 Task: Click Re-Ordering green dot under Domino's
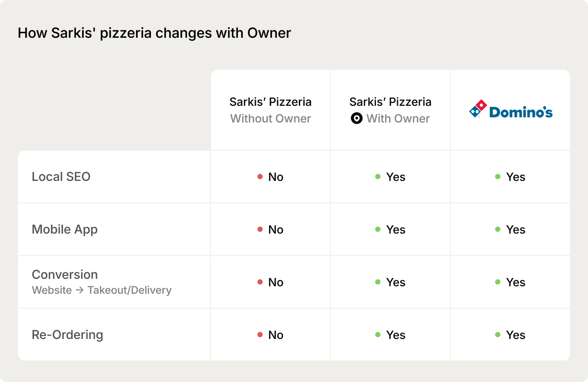498,335
